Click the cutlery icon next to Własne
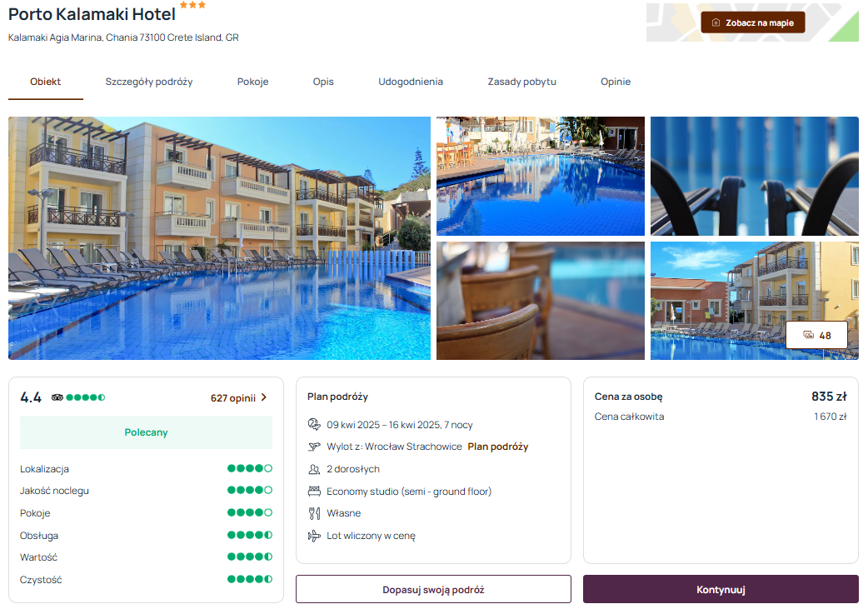This screenshot has height=609, width=868. tap(314, 513)
